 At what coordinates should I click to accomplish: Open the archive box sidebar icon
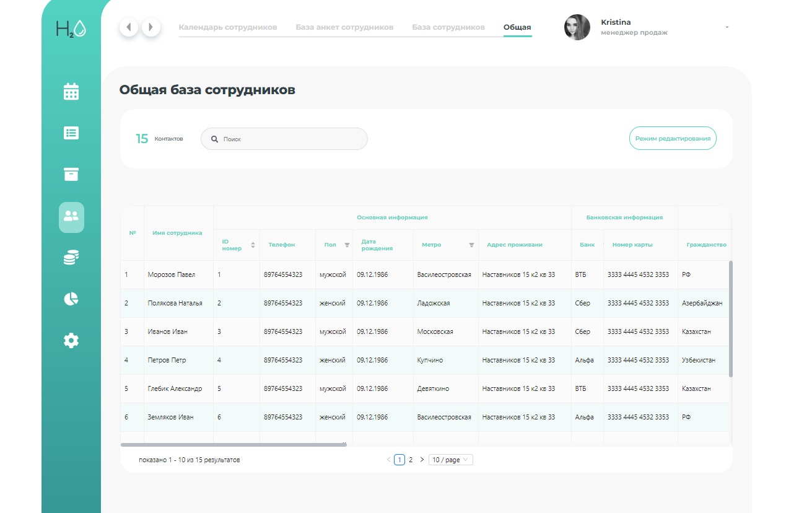click(x=71, y=174)
